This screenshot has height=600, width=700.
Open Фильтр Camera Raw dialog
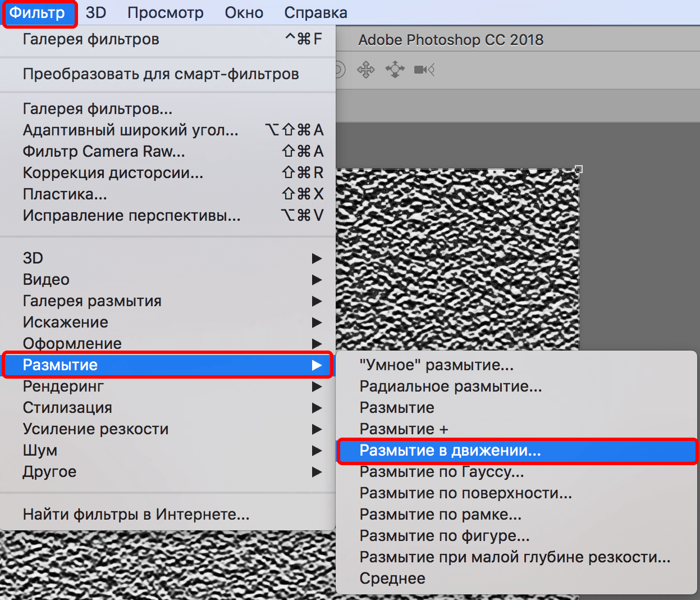(104, 152)
